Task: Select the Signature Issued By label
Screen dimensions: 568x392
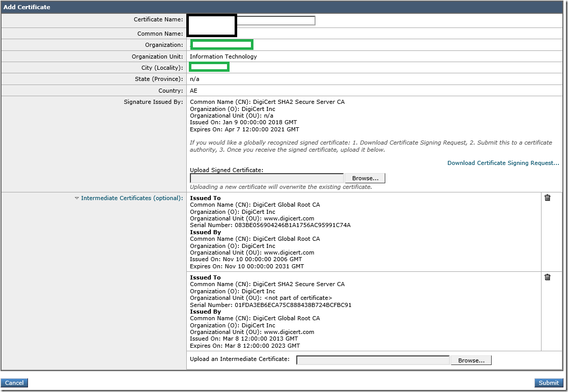Action: point(153,102)
